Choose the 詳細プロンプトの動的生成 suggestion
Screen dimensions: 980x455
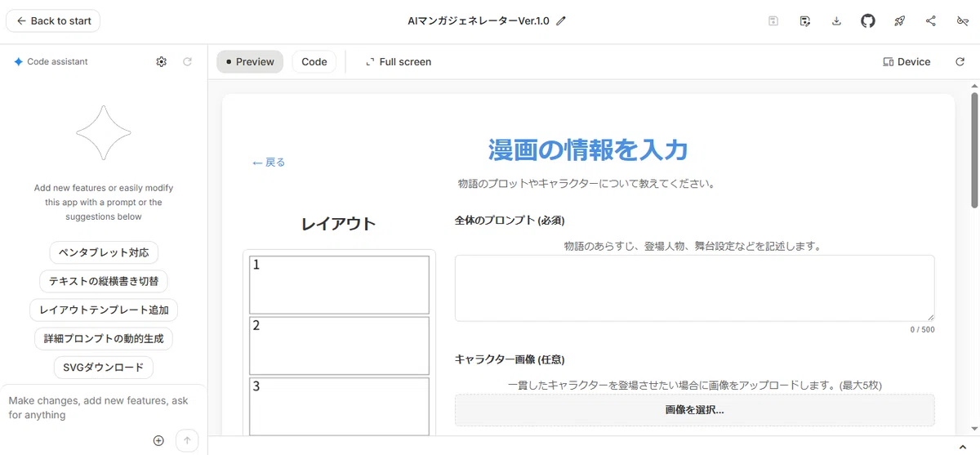(104, 338)
